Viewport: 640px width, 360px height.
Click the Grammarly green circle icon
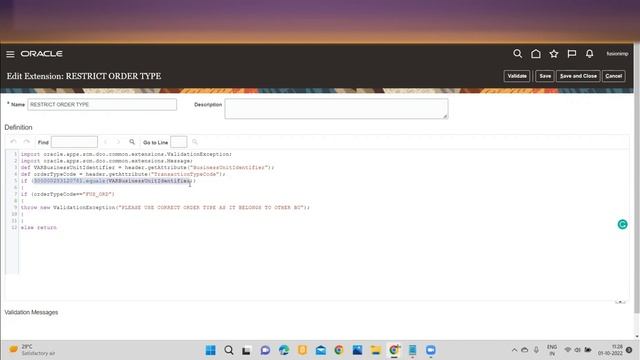point(622,224)
